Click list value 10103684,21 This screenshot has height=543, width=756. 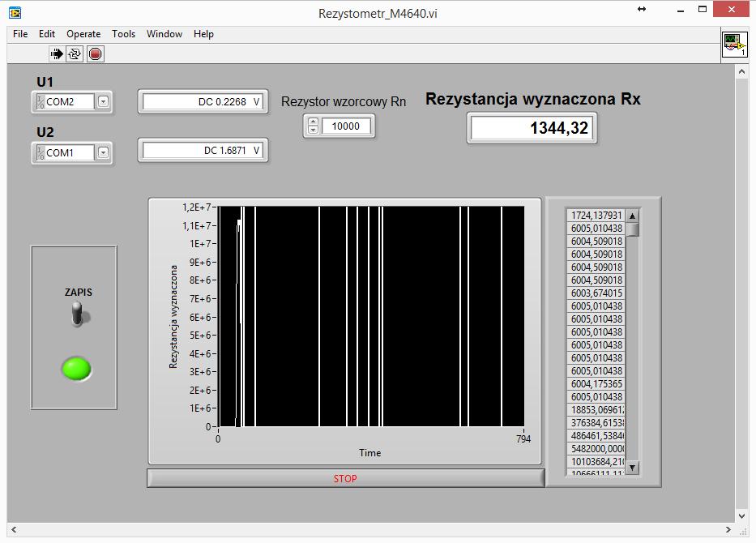[x=596, y=461]
